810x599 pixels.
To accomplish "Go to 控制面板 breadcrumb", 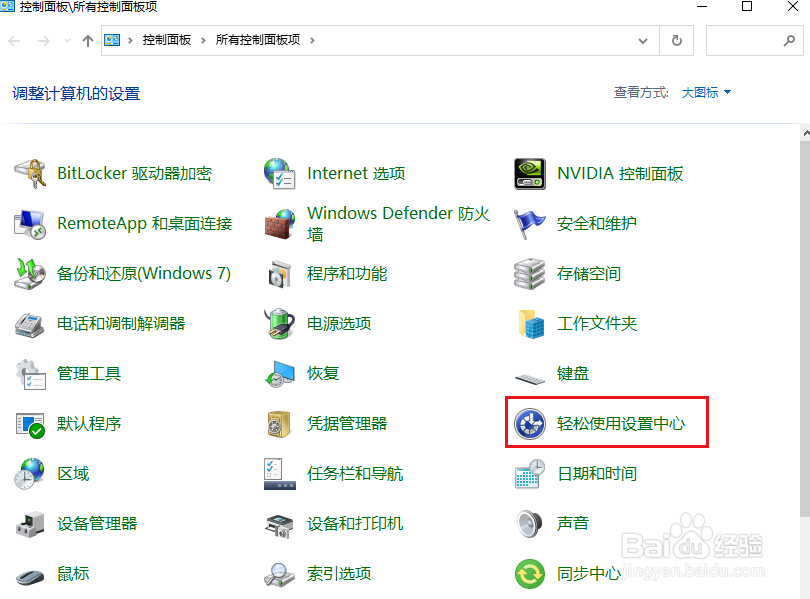I will coord(167,40).
